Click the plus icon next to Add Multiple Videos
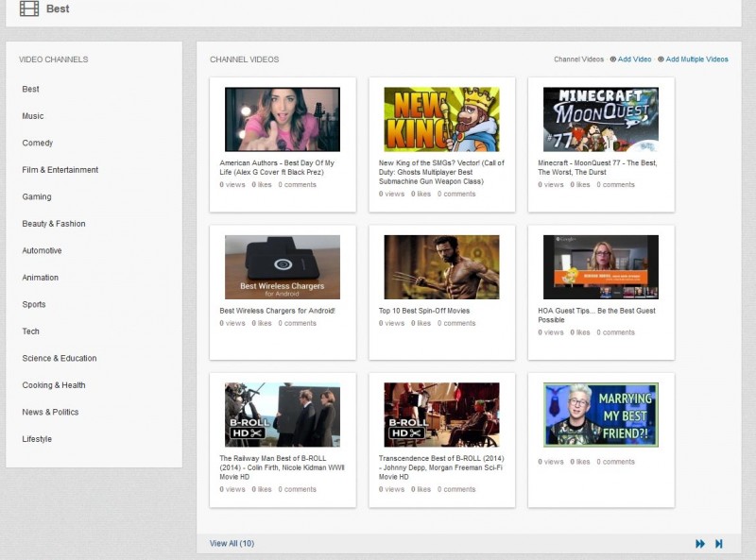The image size is (756, 560). click(x=661, y=59)
